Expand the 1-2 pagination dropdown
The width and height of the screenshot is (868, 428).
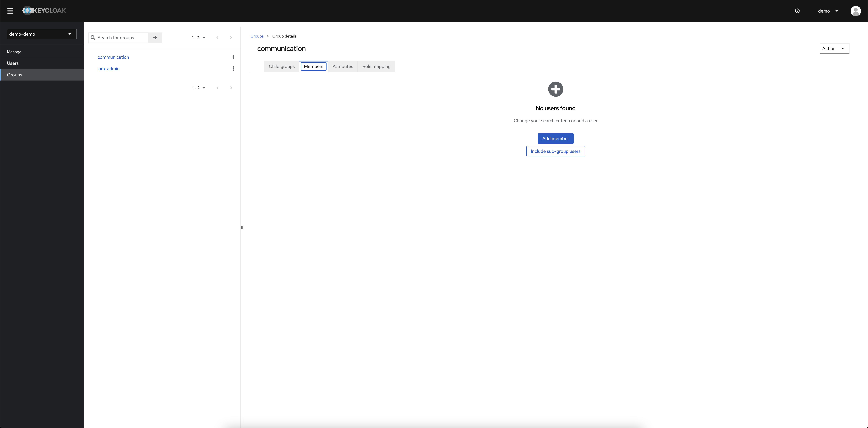[x=198, y=37]
